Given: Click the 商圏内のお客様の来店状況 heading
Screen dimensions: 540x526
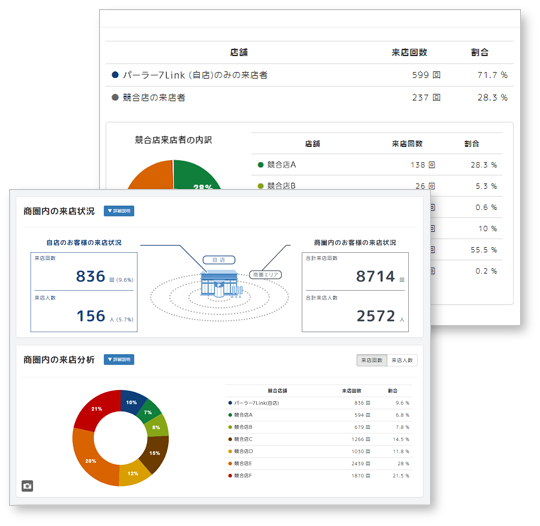Looking at the screenshot, I should (x=355, y=243).
